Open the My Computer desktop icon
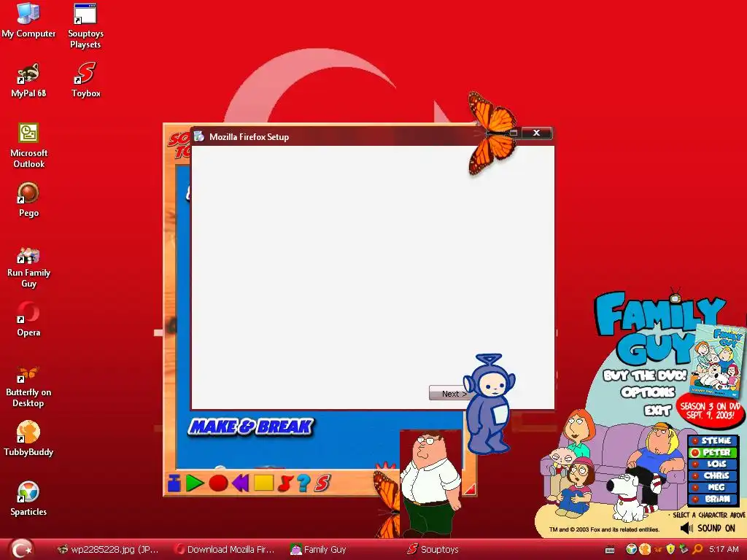Viewport: 747px width, 560px height. (x=28, y=20)
